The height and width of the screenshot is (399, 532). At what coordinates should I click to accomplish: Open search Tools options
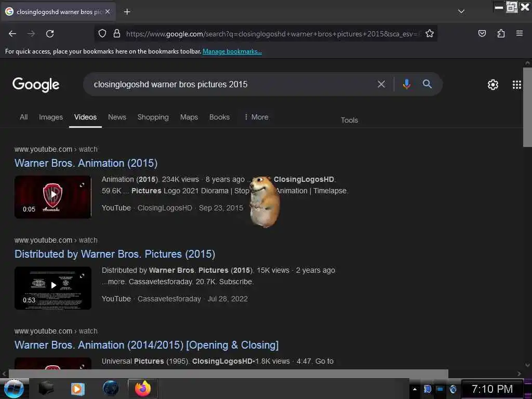tap(350, 120)
